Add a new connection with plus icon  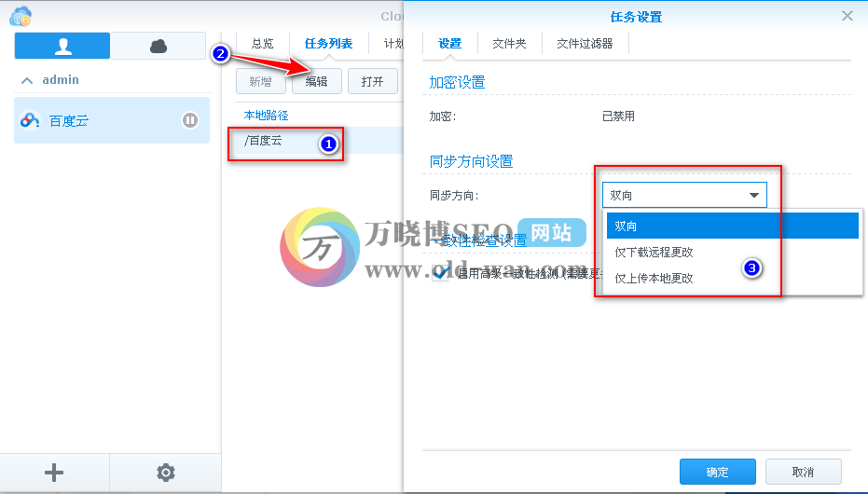click(54, 473)
